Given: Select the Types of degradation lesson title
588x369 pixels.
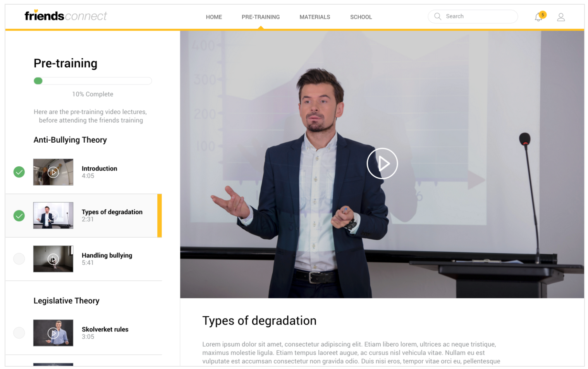Looking at the screenshot, I should click(112, 212).
